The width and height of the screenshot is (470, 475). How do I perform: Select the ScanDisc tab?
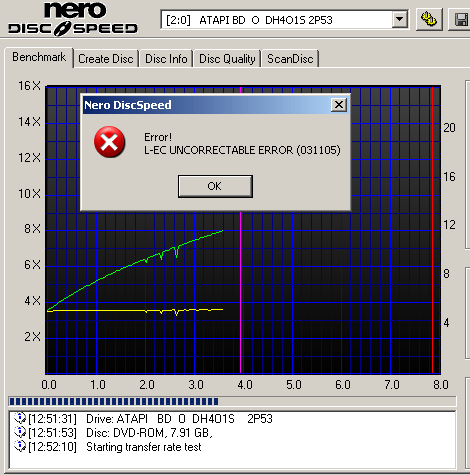(290, 59)
